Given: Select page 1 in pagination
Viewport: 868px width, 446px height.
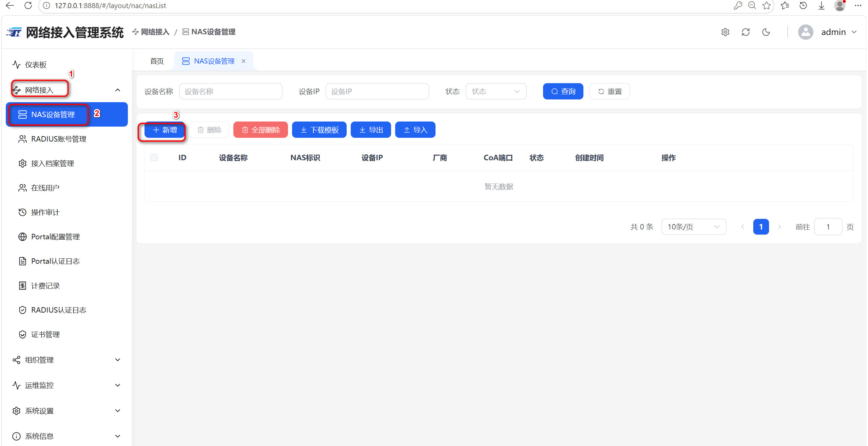Looking at the screenshot, I should click(x=761, y=227).
